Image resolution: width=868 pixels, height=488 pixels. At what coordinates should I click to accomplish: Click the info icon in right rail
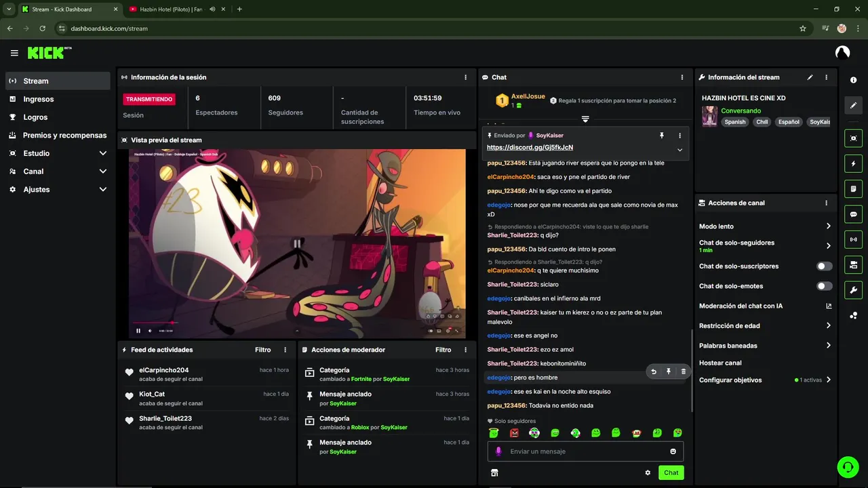coord(853,80)
